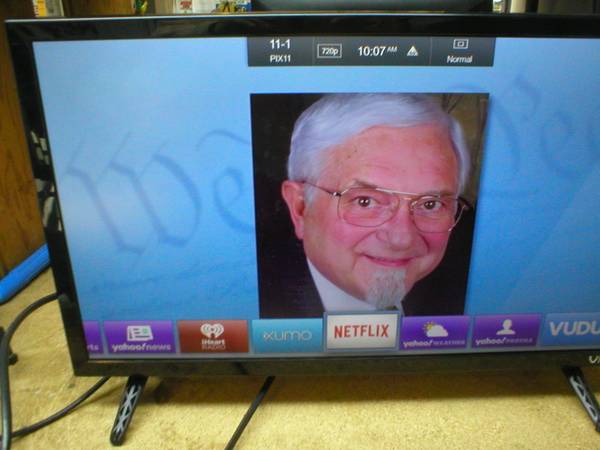Open the Yahoo Weather app tile
This screenshot has height=450, width=600.
point(434,333)
